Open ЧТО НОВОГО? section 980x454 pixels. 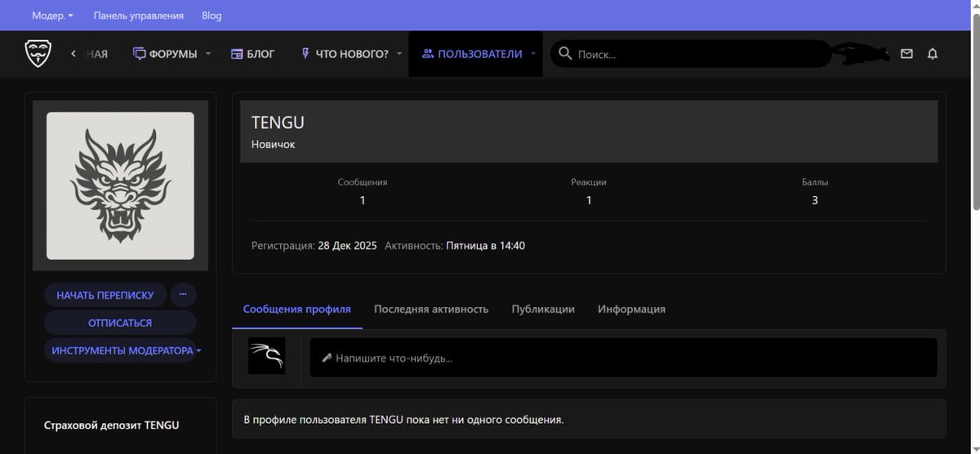coord(345,54)
